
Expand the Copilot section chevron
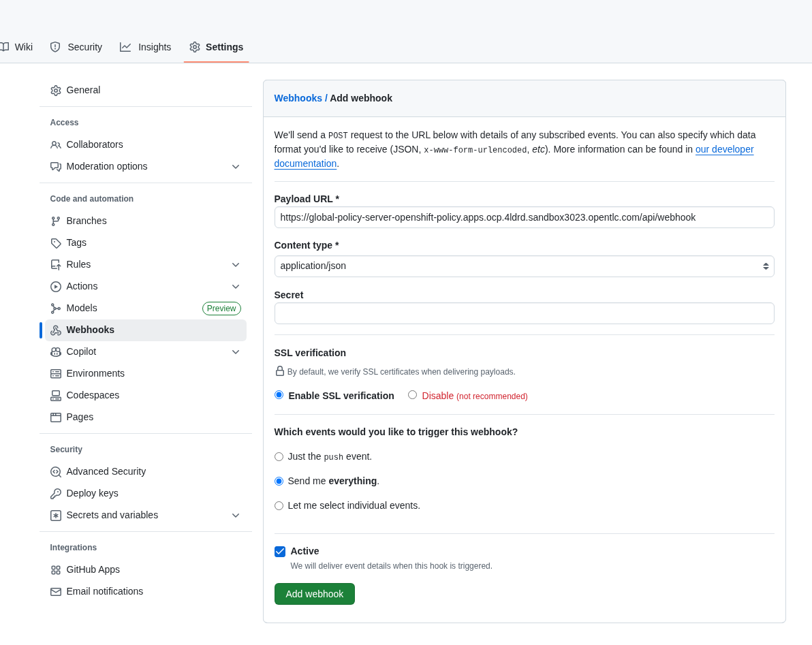click(x=236, y=352)
